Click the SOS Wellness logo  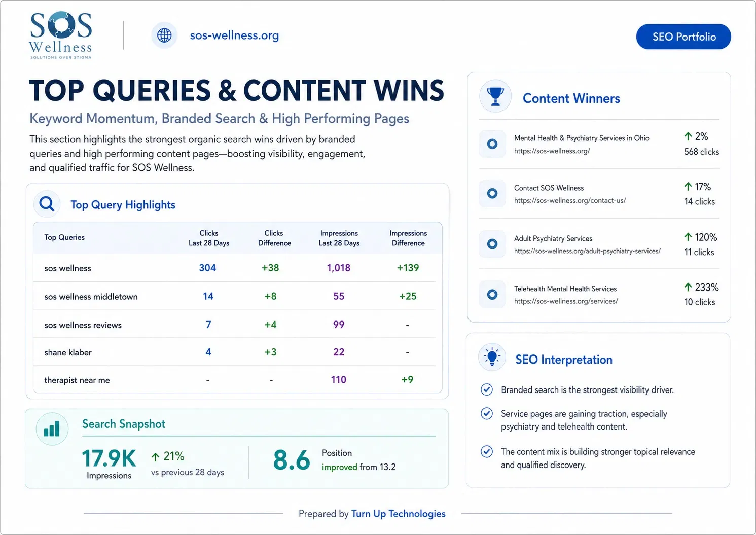(x=61, y=35)
